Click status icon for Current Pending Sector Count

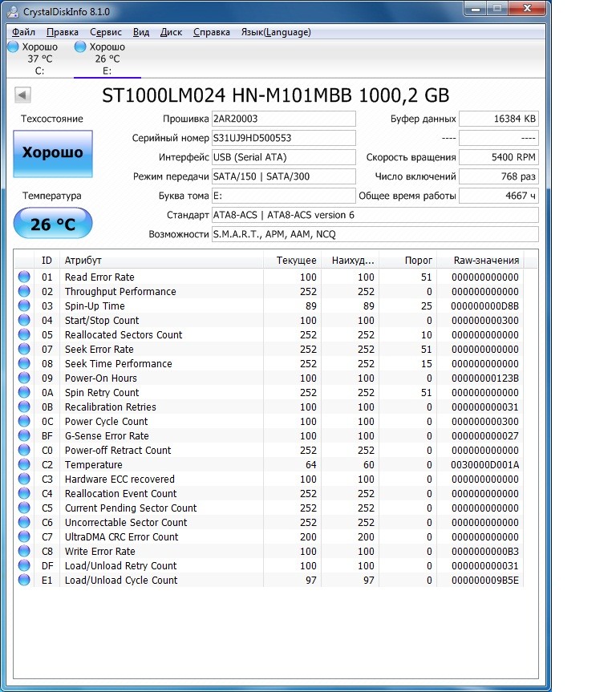pyautogui.click(x=24, y=508)
